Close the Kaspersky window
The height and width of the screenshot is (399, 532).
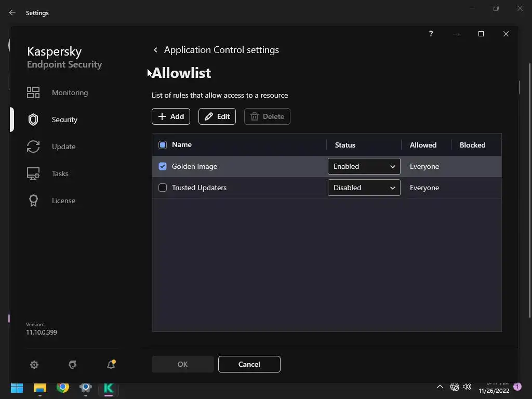tap(506, 34)
